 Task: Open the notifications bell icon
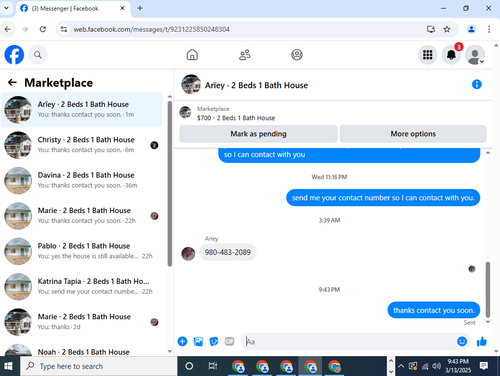coord(451,55)
